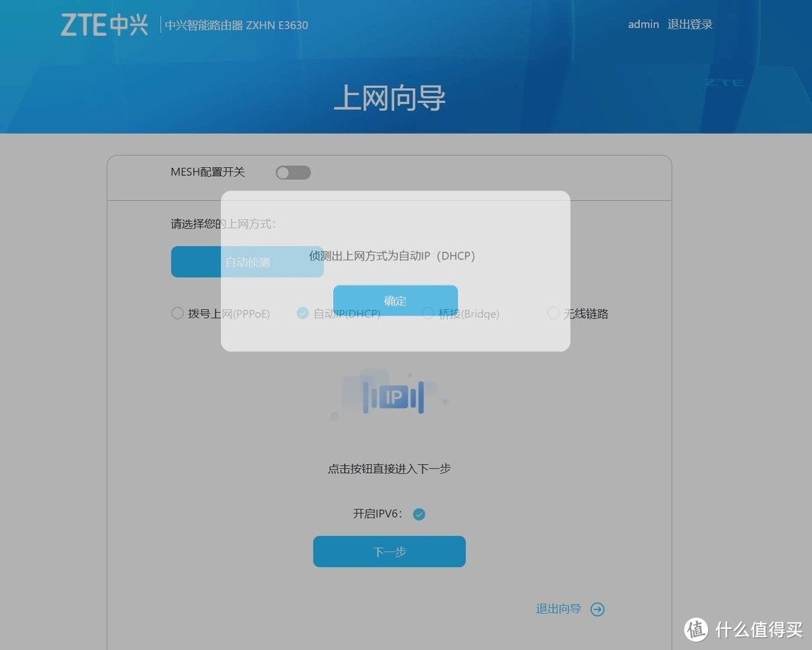Click the 上网向导 page title
This screenshot has height=650, width=812.
389,98
